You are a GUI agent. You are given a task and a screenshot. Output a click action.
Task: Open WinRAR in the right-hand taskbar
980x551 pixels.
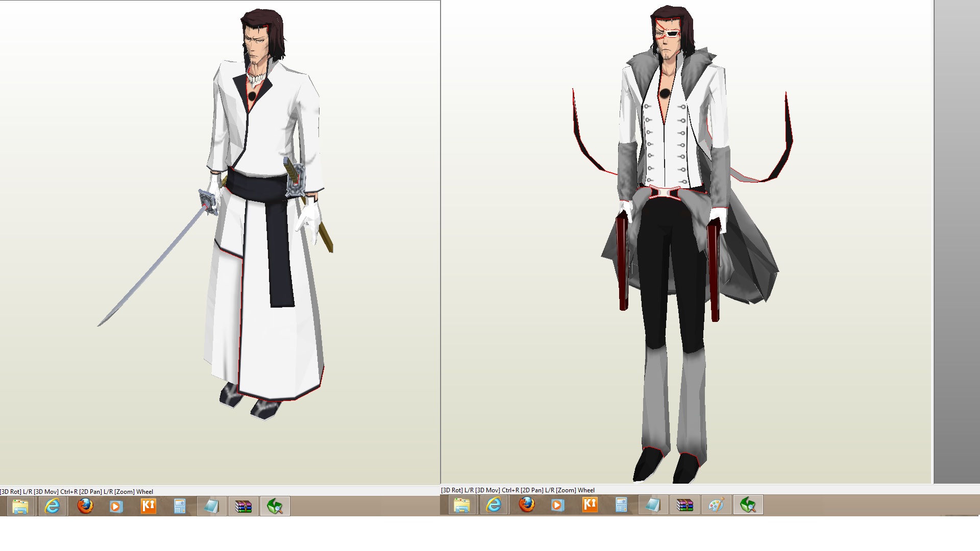(685, 505)
